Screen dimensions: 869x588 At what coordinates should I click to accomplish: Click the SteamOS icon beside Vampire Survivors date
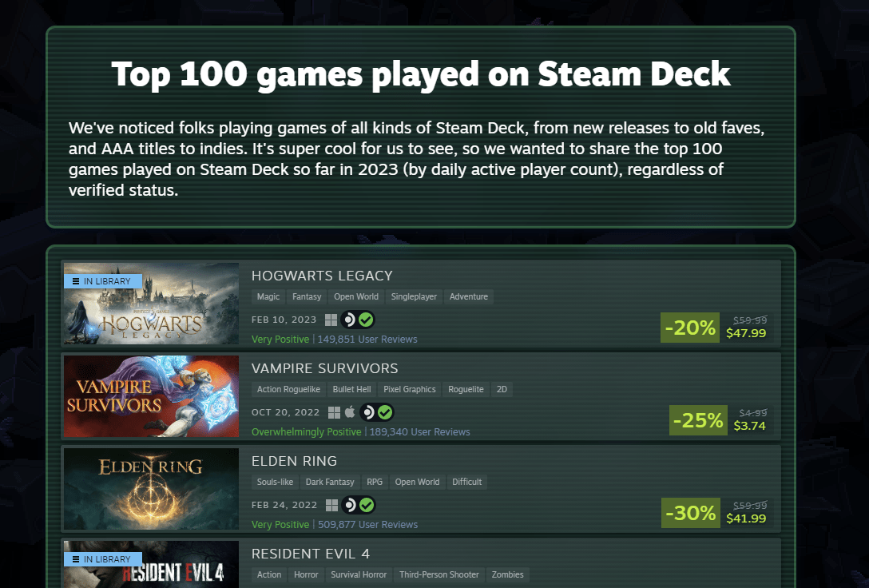pos(367,412)
